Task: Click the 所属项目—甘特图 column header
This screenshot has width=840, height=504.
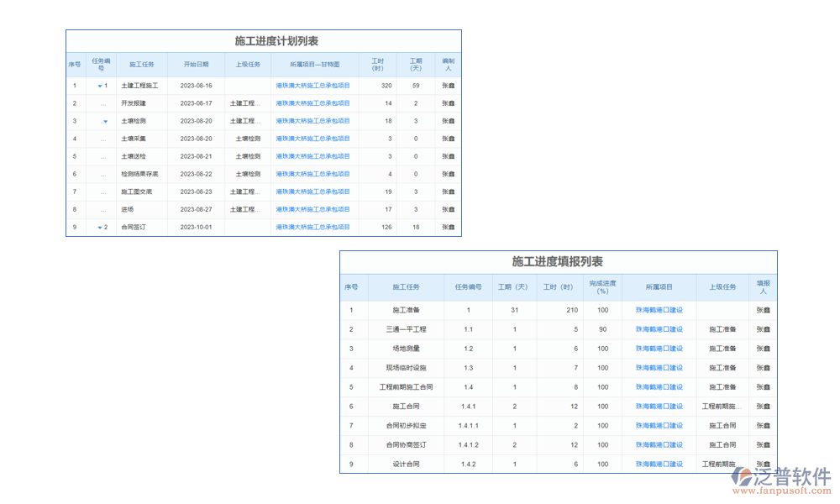Action: (314, 65)
